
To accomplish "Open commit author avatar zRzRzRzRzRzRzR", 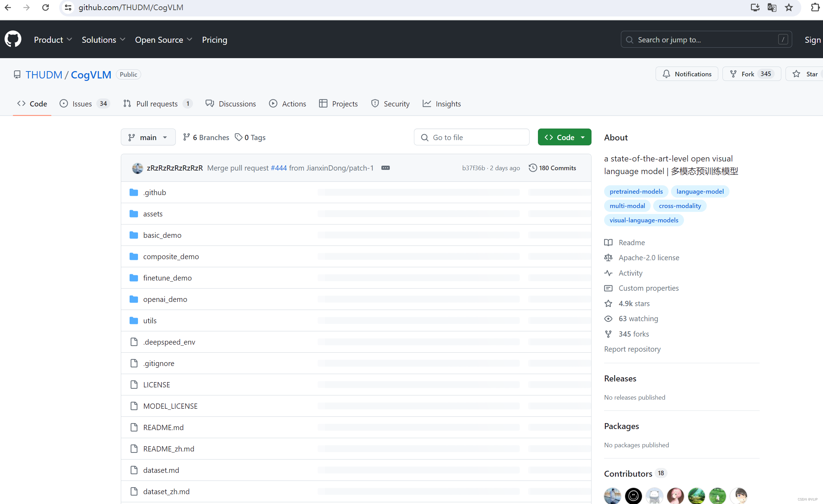I will point(138,168).
